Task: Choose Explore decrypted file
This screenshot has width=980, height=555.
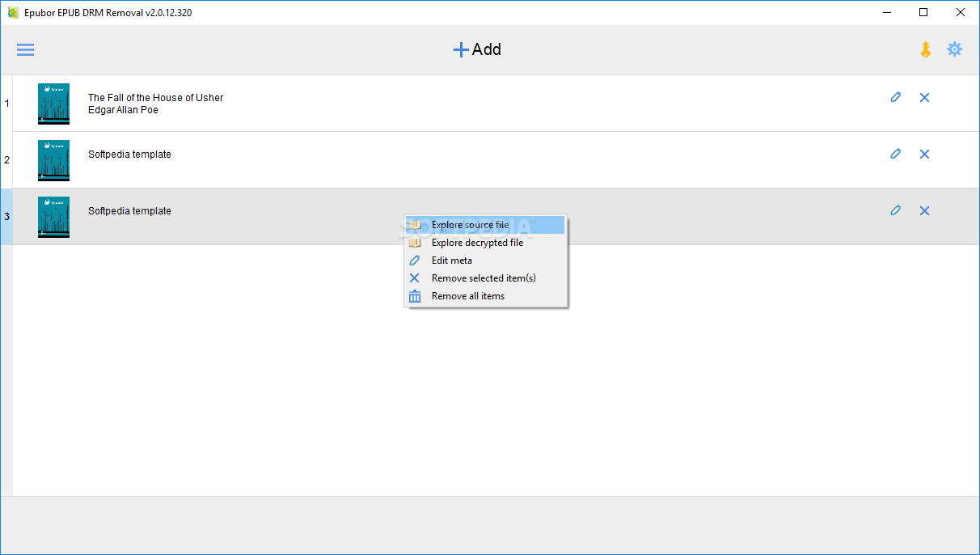Action: coord(485,243)
